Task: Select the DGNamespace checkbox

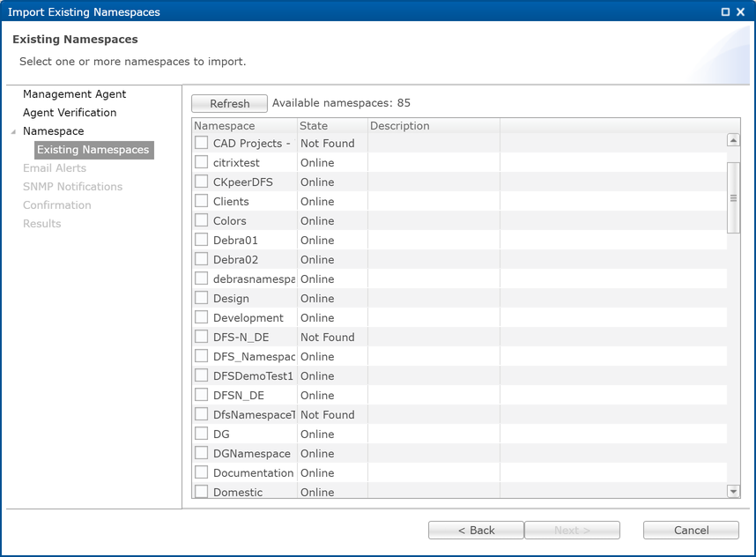Action: [x=201, y=453]
